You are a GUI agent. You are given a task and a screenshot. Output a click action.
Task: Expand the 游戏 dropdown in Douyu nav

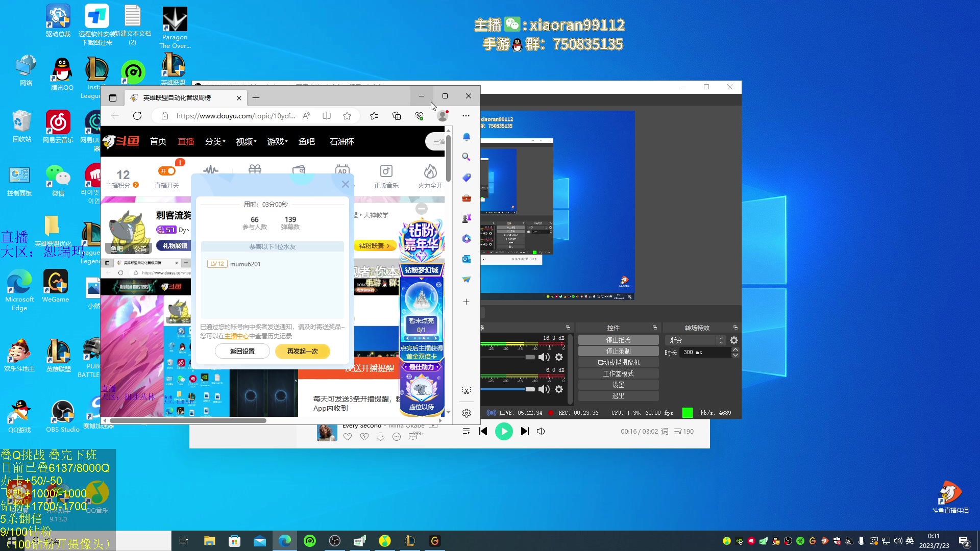(277, 142)
